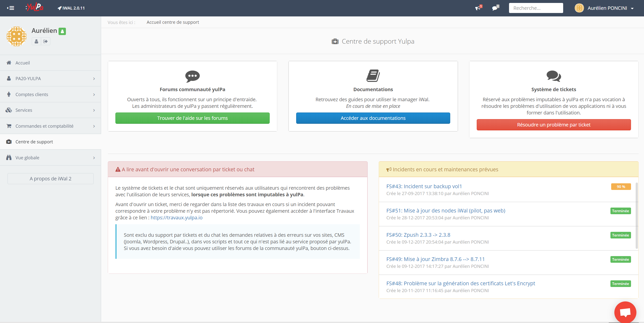
Task: Click the yulPa logo in the header
Action: 35,7
